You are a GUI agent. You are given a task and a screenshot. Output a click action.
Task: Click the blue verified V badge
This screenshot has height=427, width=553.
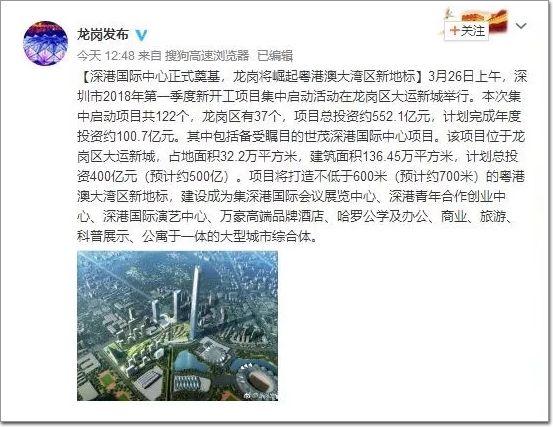[142, 35]
